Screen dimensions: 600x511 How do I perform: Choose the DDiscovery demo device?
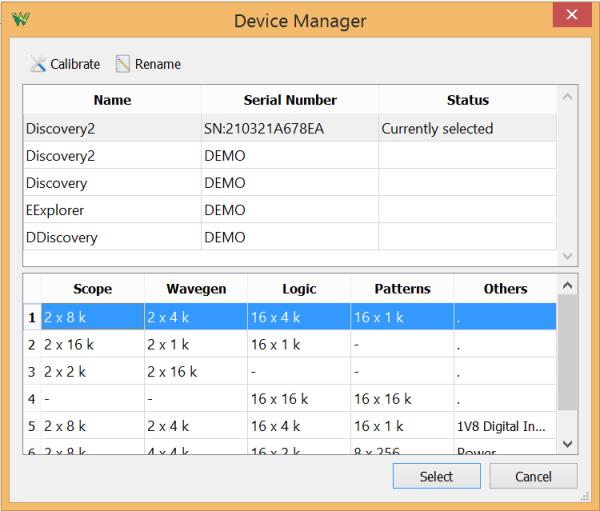click(x=112, y=237)
